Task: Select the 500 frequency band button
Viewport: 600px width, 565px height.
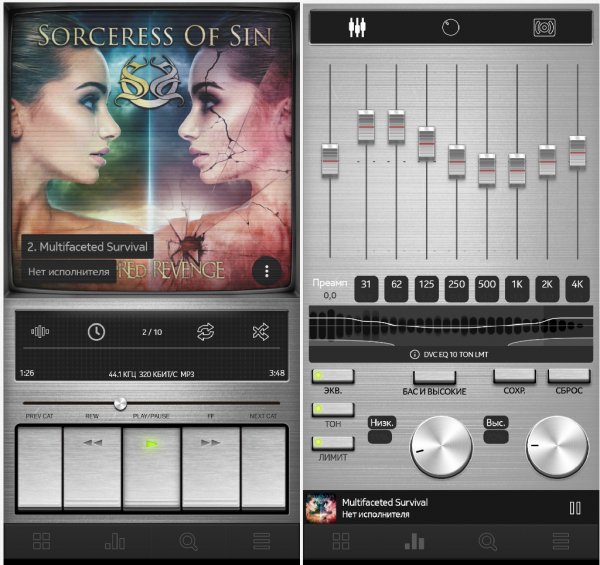Action: [487, 288]
